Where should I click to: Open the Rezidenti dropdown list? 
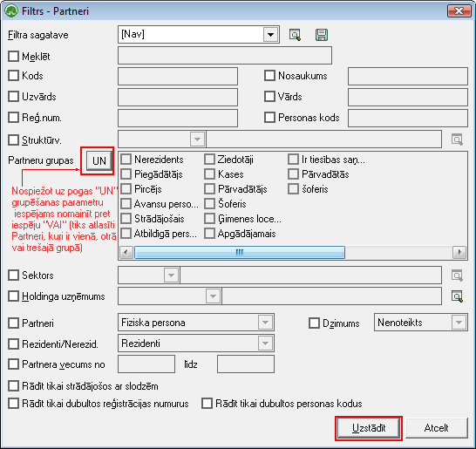coord(265,344)
